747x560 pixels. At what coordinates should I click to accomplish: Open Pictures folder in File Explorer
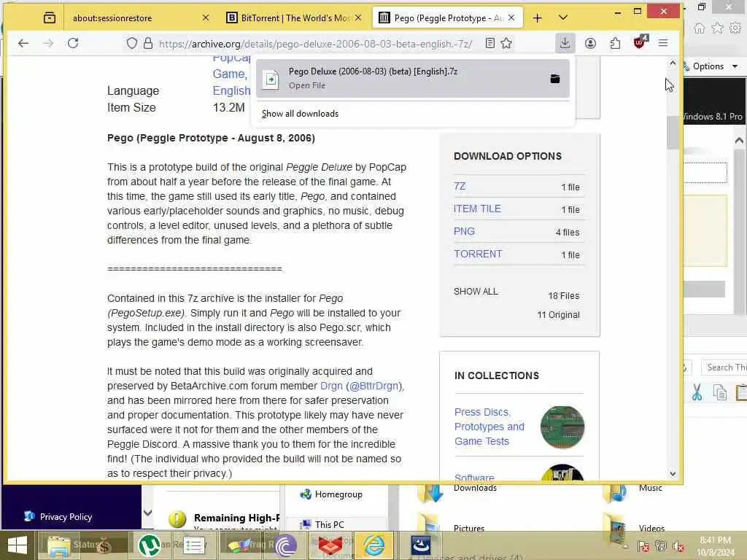469,528
